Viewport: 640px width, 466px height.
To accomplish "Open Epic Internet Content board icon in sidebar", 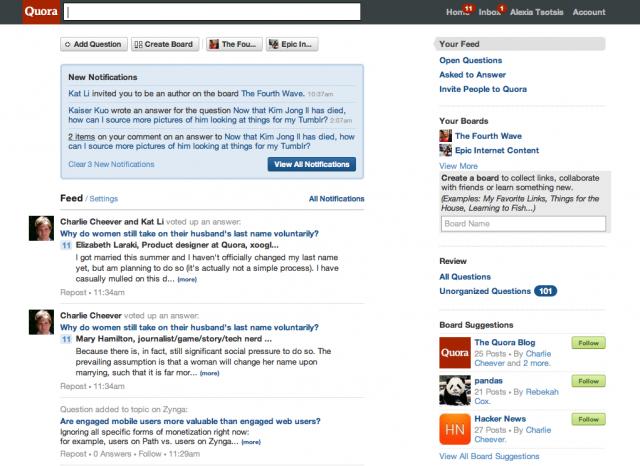I will point(446,150).
